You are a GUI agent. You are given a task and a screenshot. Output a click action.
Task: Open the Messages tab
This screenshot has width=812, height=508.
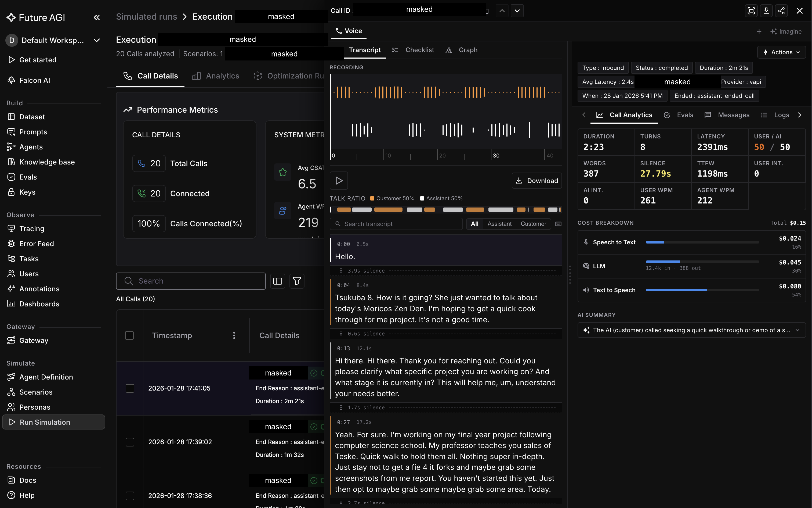[727, 115]
